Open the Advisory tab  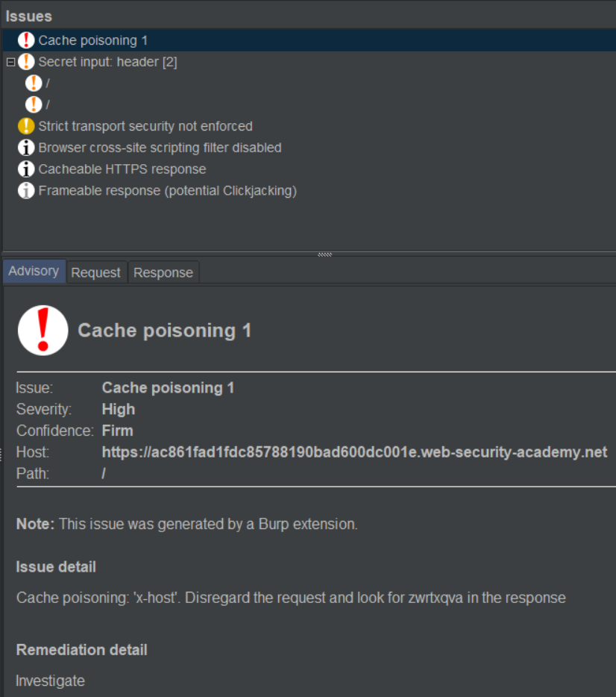pos(34,272)
